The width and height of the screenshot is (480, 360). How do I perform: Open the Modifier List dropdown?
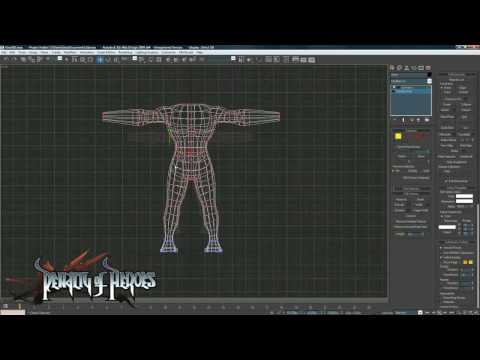click(411, 81)
